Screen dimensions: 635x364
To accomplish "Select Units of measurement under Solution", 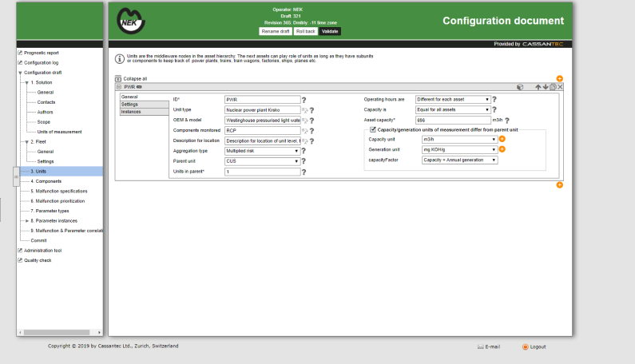I will pos(60,132).
